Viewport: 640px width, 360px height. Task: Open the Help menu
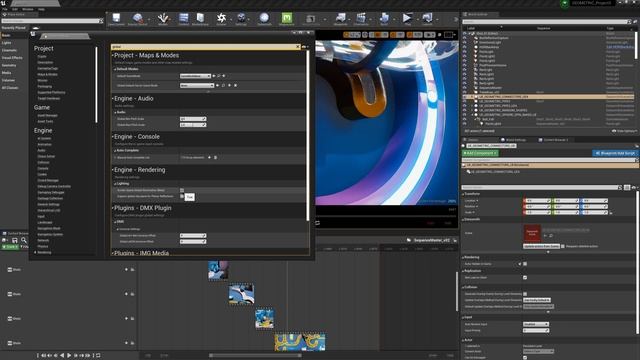click(x=41, y=9)
